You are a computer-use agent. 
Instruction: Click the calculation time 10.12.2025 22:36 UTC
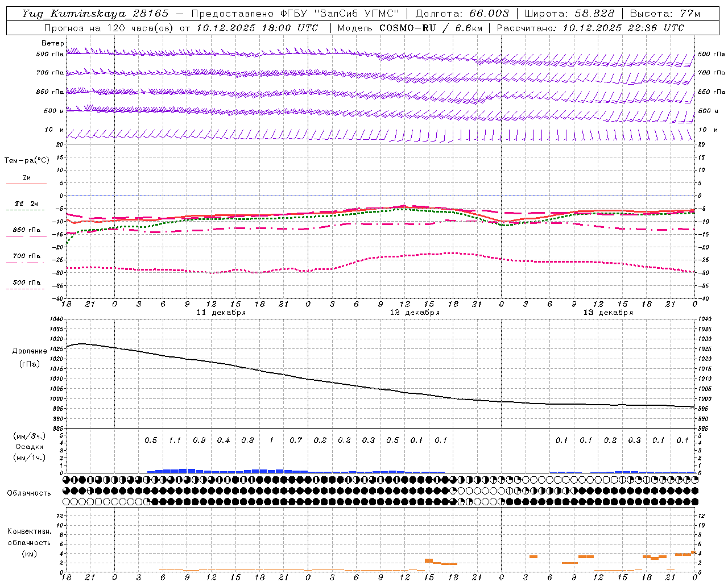(623, 28)
